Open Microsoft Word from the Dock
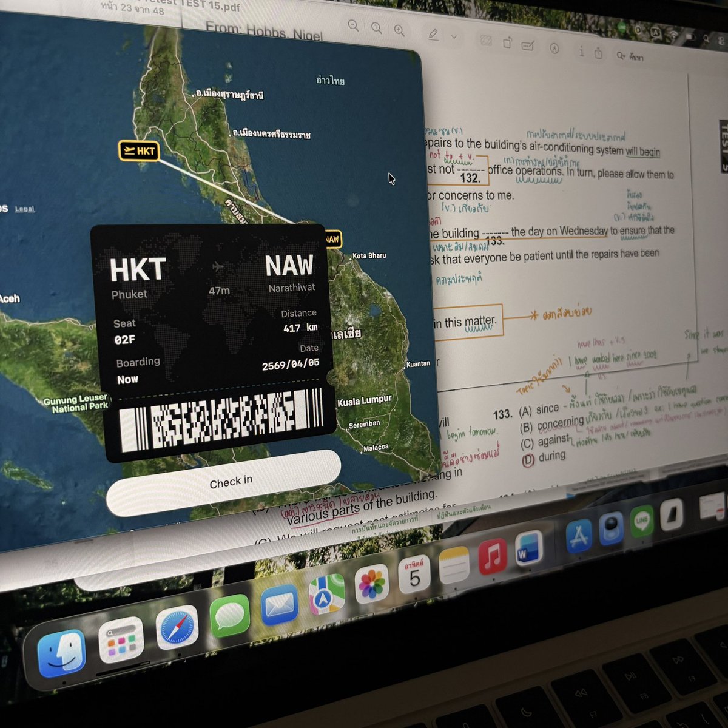 (528, 548)
